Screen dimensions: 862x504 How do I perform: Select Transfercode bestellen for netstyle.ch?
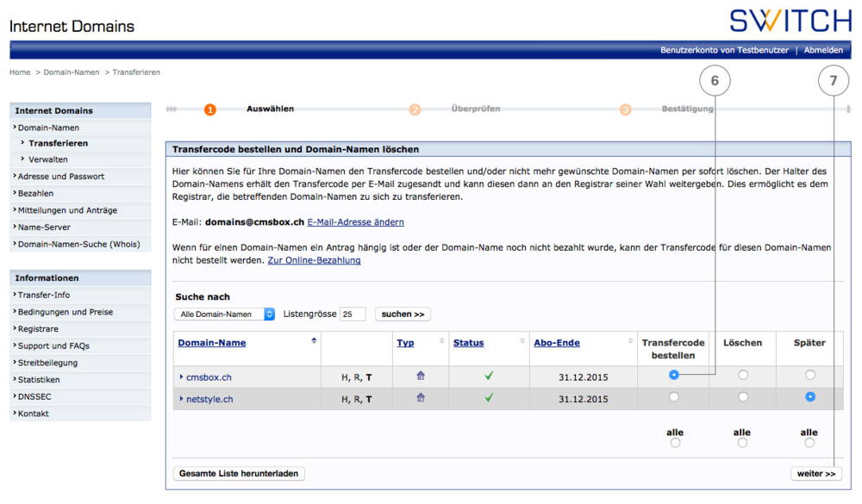coord(673,397)
